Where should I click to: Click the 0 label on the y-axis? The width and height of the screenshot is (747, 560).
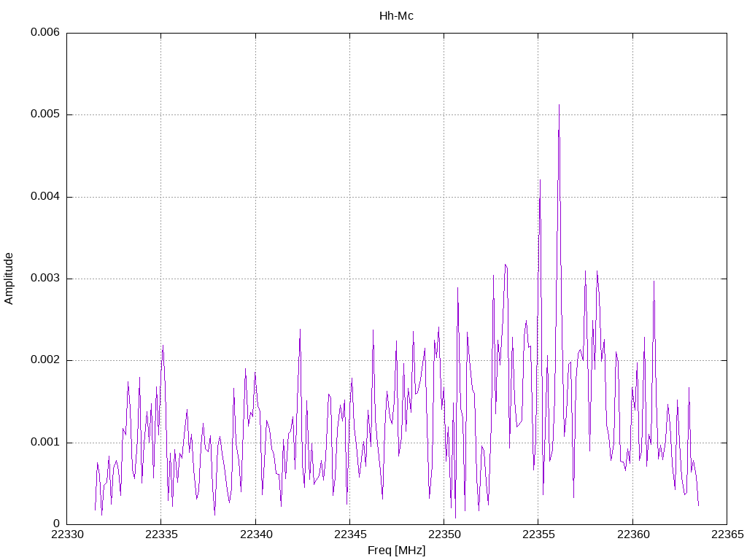pyautogui.click(x=55, y=524)
